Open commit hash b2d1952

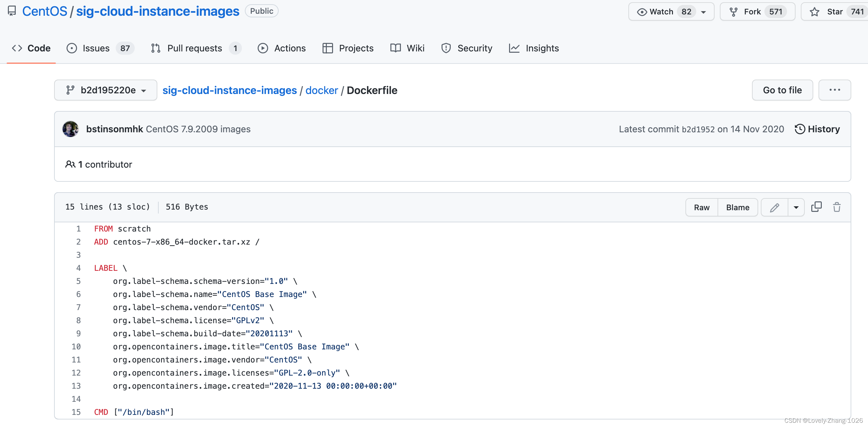click(x=698, y=129)
